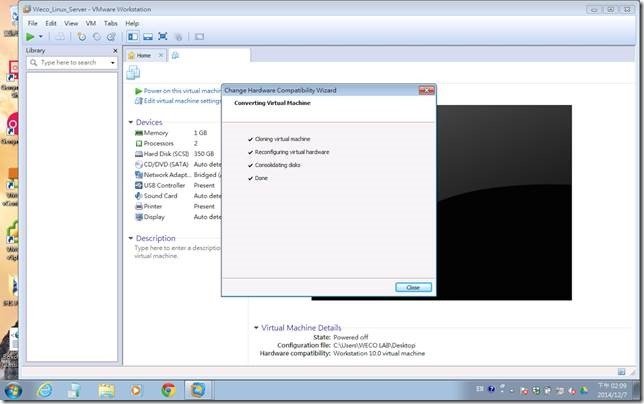644x404 pixels.
Task: Click the blue help tray icon
Action: (x=491, y=389)
